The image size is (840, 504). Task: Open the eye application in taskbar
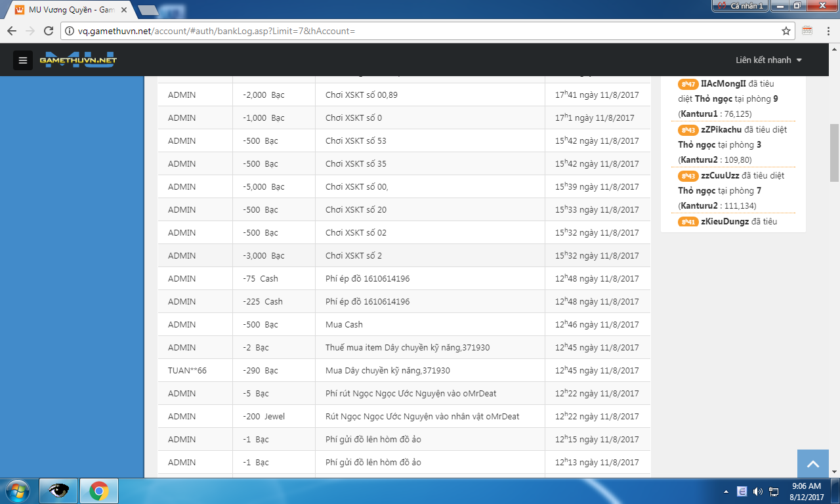click(x=58, y=490)
